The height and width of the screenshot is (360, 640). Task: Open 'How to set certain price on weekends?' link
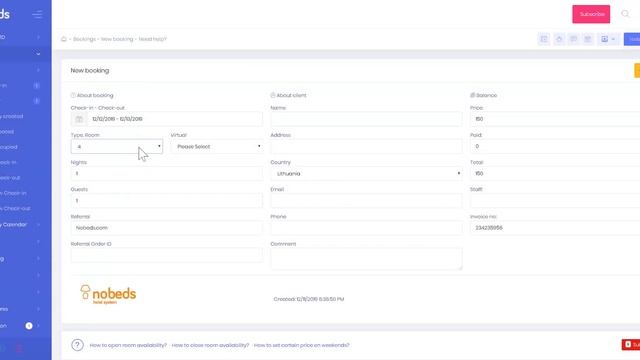(x=301, y=345)
